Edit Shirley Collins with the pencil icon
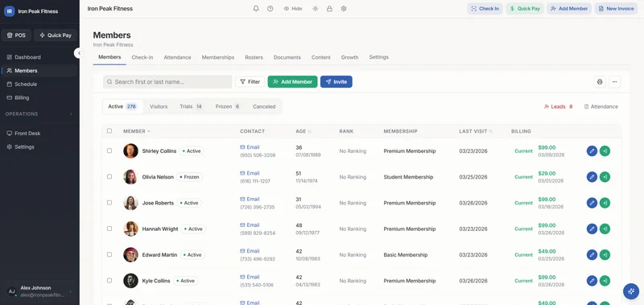This screenshot has height=305, width=644. tap(592, 151)
